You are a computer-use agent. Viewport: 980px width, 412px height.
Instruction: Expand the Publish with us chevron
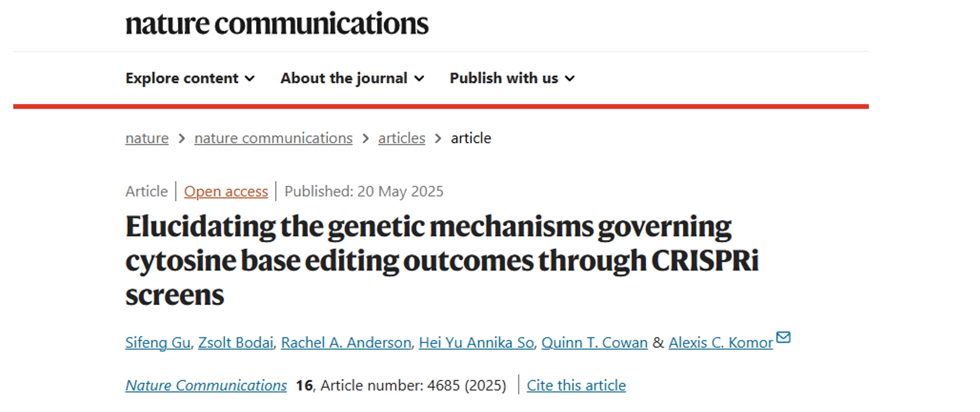[570, 79]
